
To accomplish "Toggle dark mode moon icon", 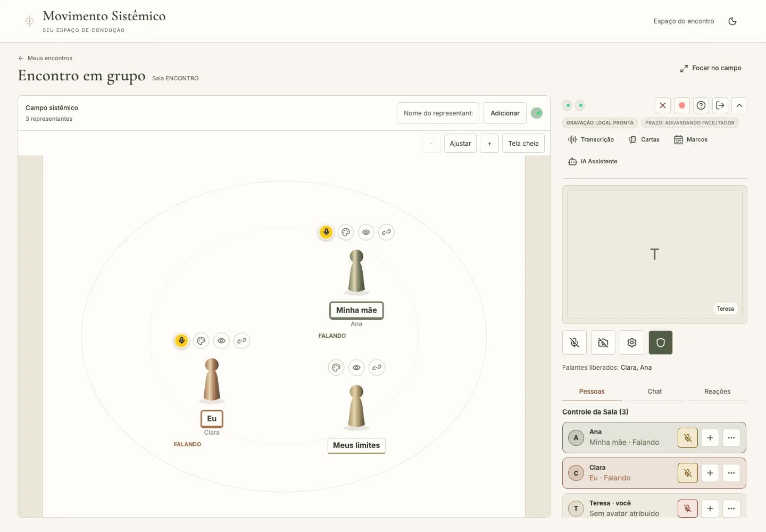I will point(732,21).
